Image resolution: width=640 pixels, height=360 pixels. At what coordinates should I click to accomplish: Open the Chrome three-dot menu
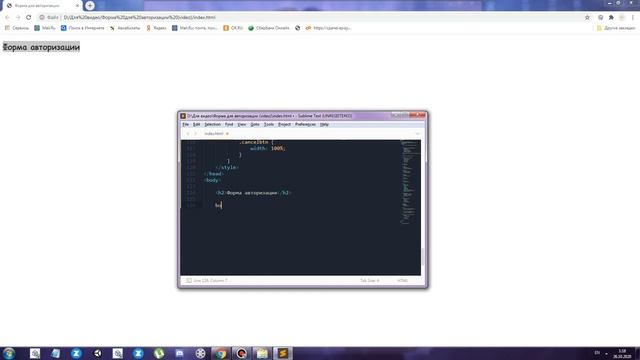point(633,18)
